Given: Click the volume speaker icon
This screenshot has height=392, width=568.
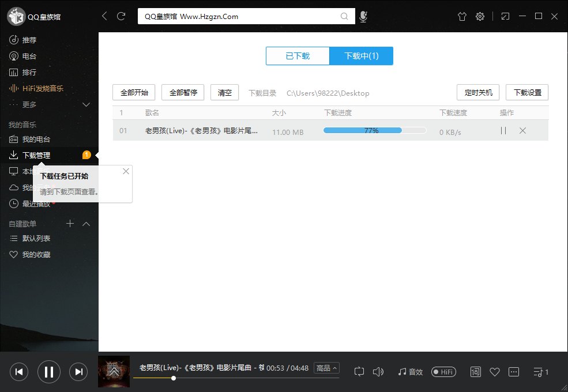Looking at the screenshot, I should coord(378,372).
